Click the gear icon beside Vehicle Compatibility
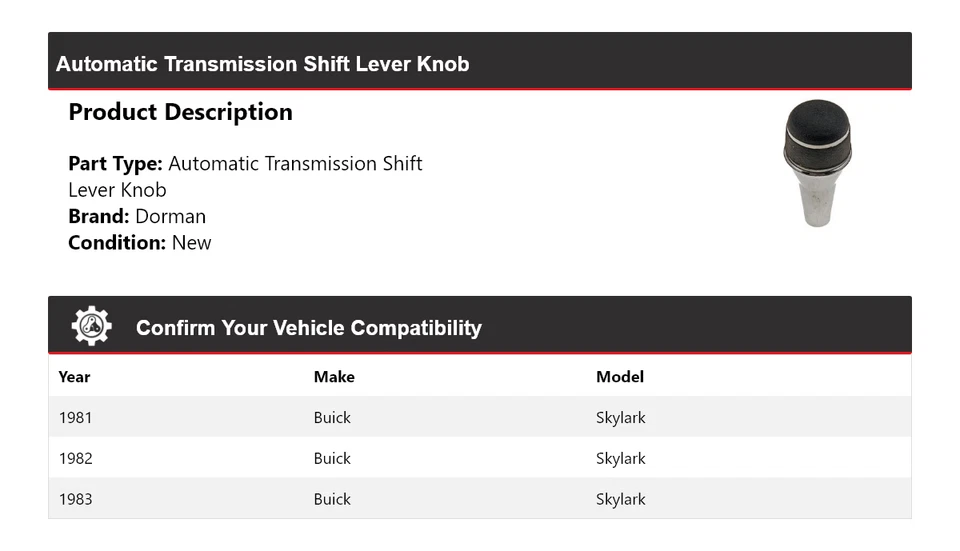Screen dimensions: 960x551 pyautogui.click(x=91, y=327)
